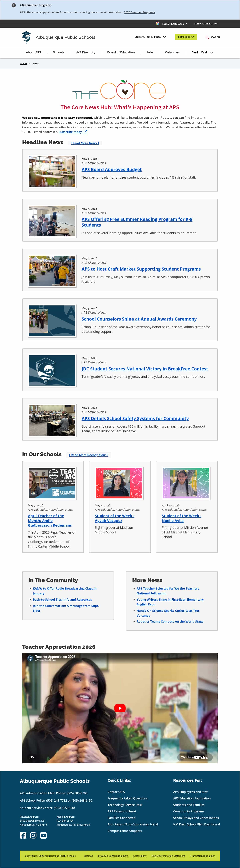This screenshot has width=240, height=868.
Task: Click the Pepsi Teacher of the Month thumbnail
Action: 52,483
